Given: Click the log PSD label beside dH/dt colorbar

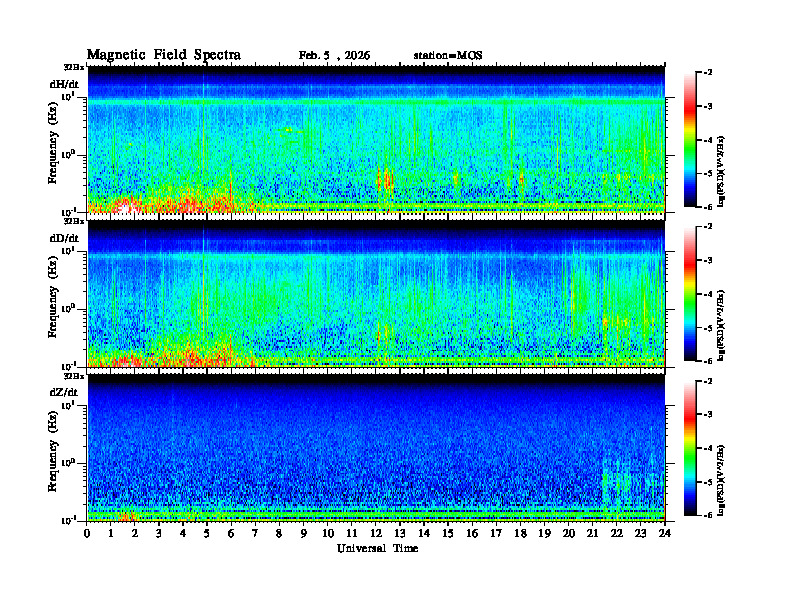Looking at the screenshot, I should point(721,171).
